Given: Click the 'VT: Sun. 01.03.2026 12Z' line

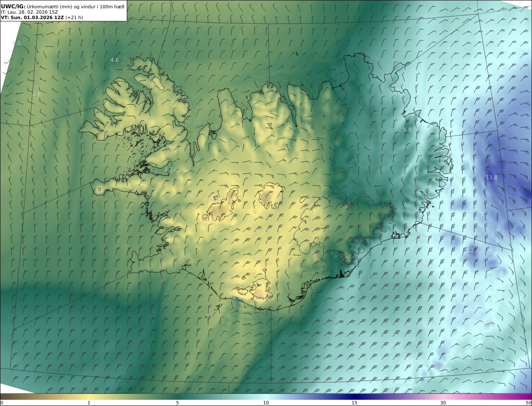Looking at the screenshot, I should (42, 17).
